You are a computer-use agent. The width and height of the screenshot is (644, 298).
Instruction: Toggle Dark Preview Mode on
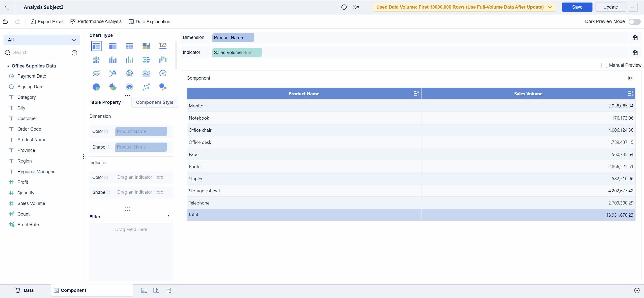click(x=634, y=22)
